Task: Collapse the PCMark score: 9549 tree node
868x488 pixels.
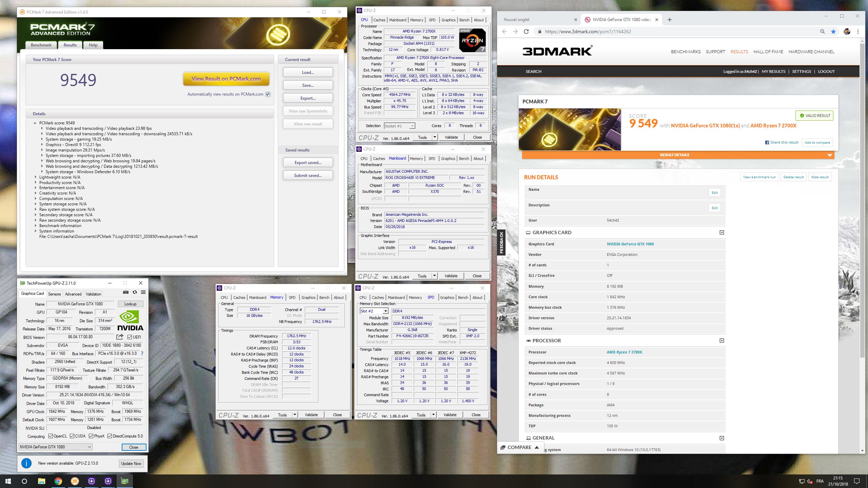Action: click(x=35, y=123)
